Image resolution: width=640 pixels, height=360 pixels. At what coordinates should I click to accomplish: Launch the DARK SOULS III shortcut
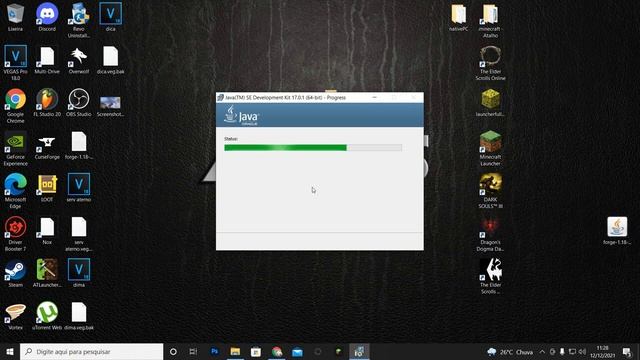tap(490, 191)
